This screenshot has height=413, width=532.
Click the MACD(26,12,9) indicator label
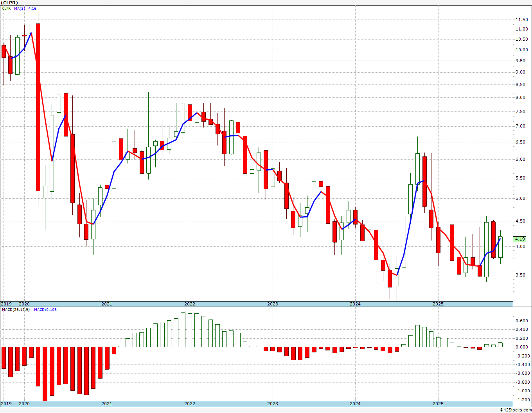[16, 310]
